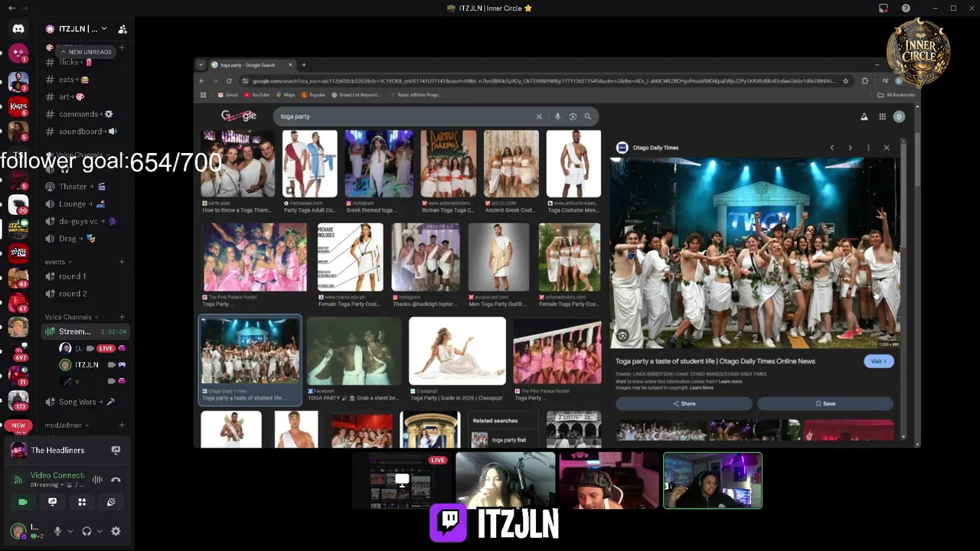
Task: Click the toga party search input field
Action: 406,116
